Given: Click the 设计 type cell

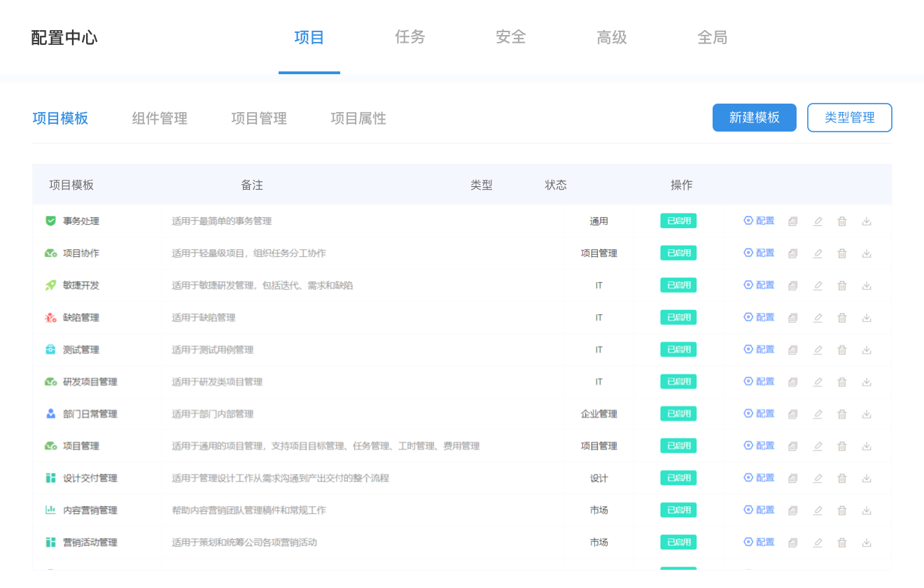Looking at the screenshot, I should click(x=599, y=479).
